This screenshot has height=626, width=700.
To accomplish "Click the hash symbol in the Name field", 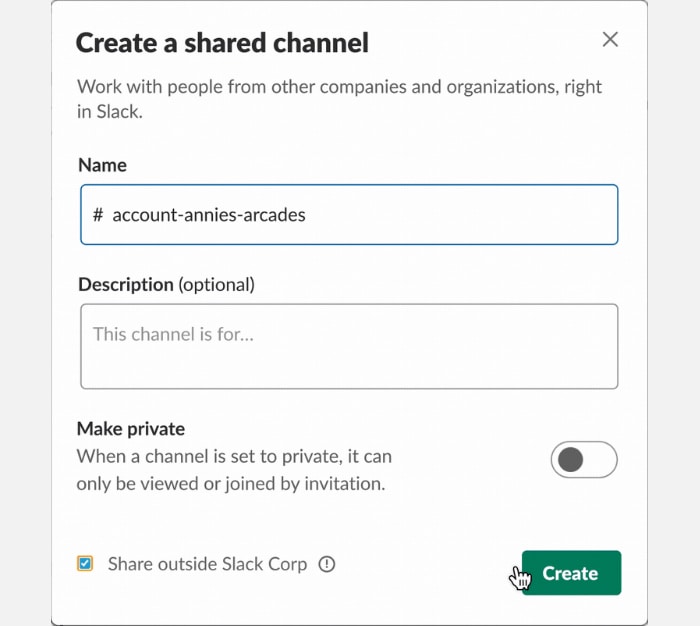I will point(98,215).
